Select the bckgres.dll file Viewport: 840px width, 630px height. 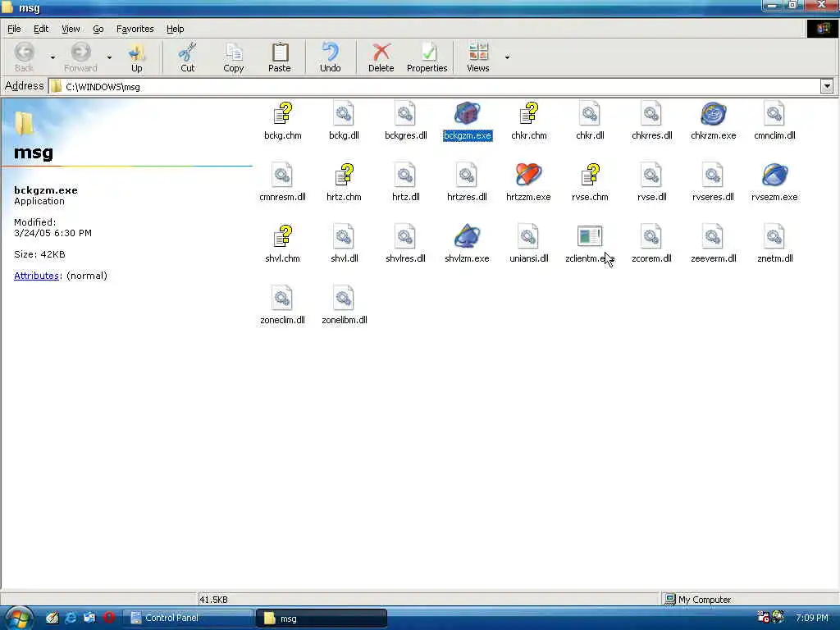pyautogui.click(x=405, y=121)
